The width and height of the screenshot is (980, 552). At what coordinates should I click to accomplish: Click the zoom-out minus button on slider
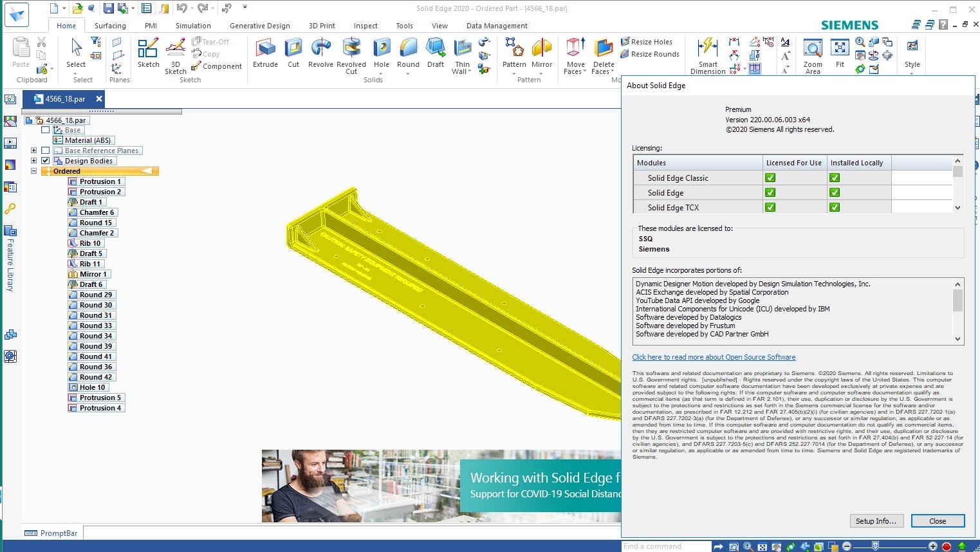[x=847, y=546]
